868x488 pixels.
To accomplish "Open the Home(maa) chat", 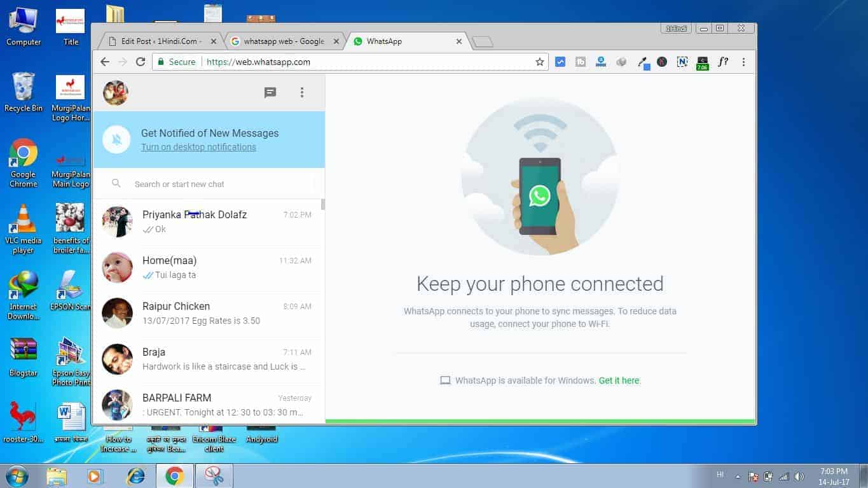I will (x=209, y=268).
